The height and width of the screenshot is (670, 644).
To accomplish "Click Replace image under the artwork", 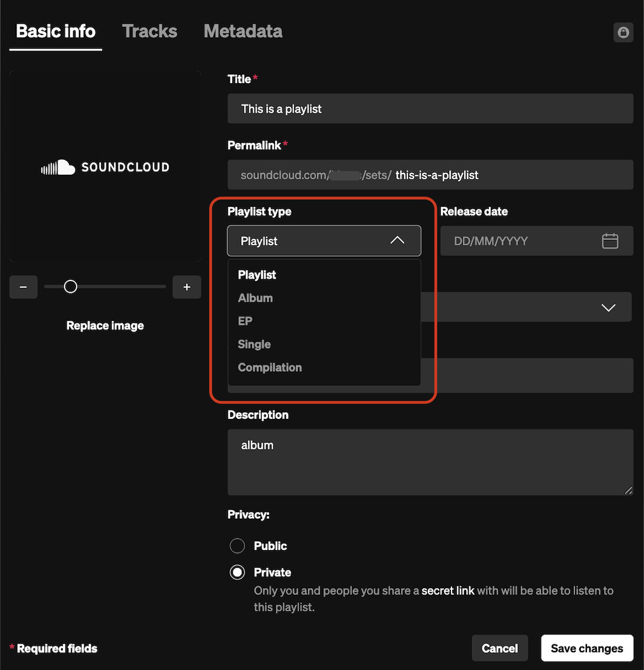I will (105, 325).
